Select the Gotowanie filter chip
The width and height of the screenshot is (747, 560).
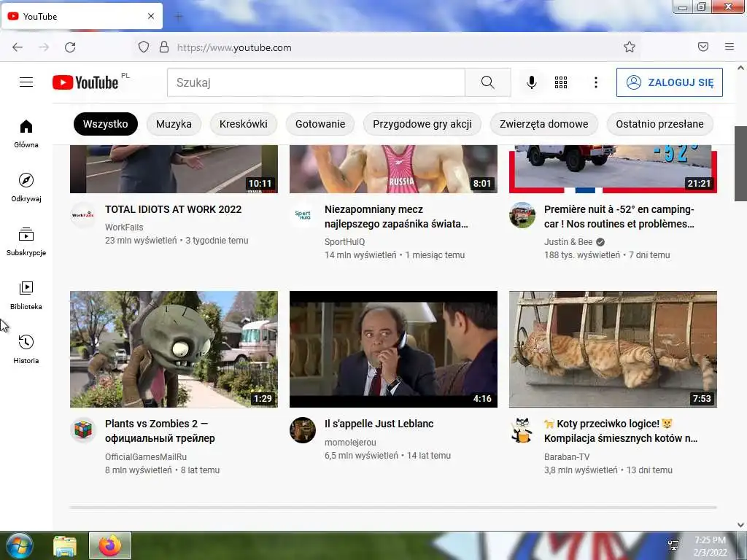point(320,124)
